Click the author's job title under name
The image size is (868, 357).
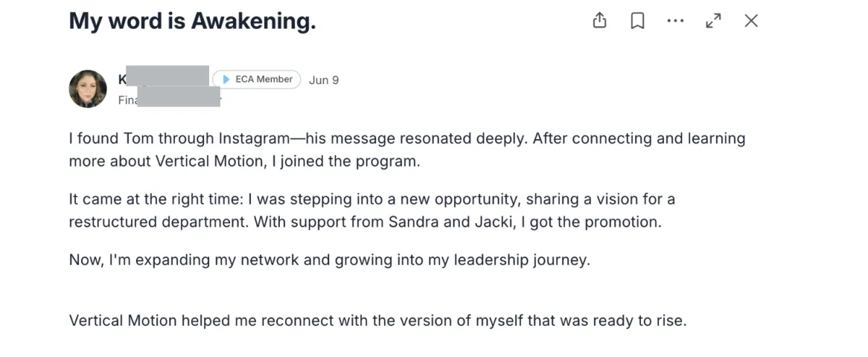[x=169, y=99]
